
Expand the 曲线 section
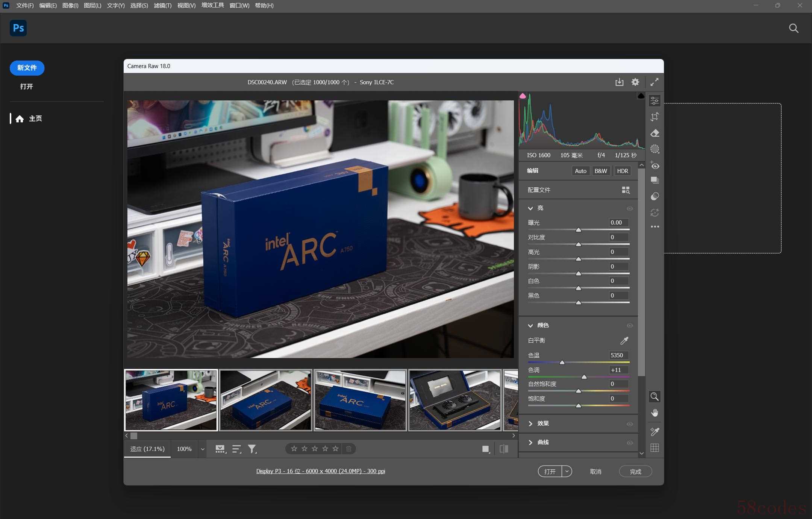click(530, 443)
